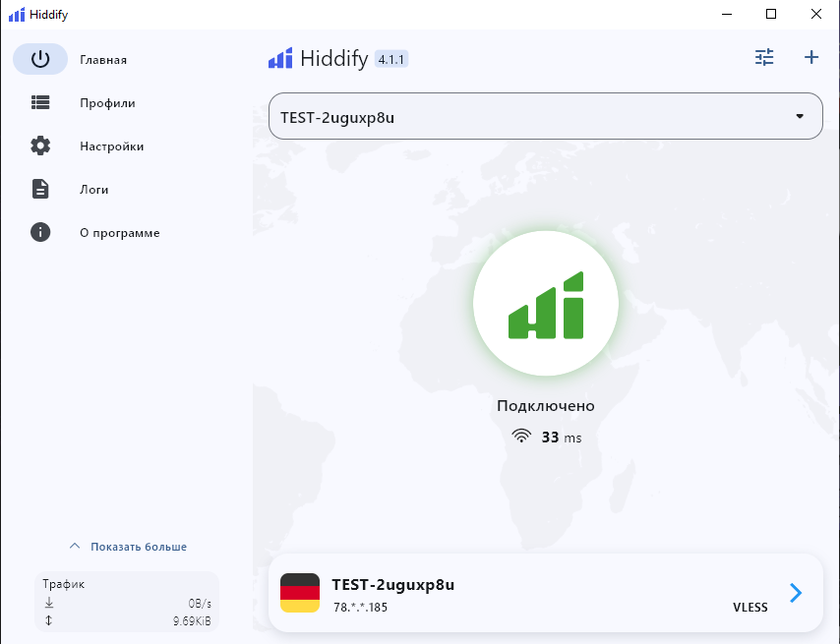840x644 pixels.
Task: Click the download speed arrow icon
Action: point(49,603)
